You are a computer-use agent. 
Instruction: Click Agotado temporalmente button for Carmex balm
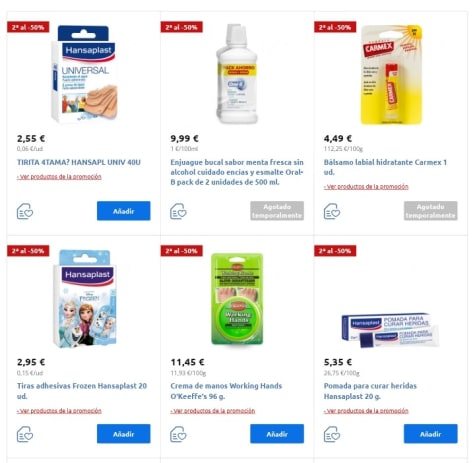pos(431,211)
